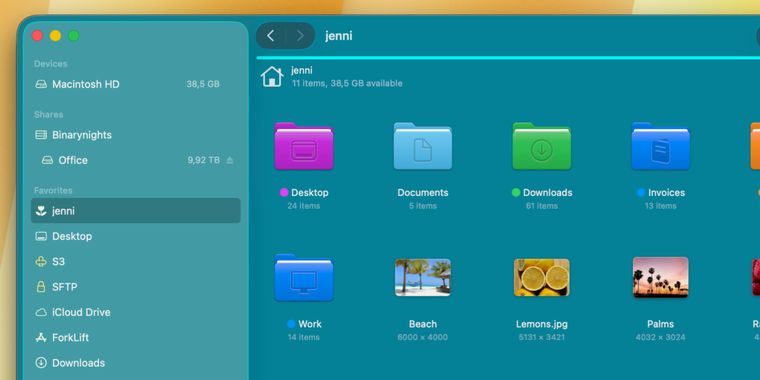Click the SFTP lock icon
Viewport: 760px width, 380px height.
[41, 287]
